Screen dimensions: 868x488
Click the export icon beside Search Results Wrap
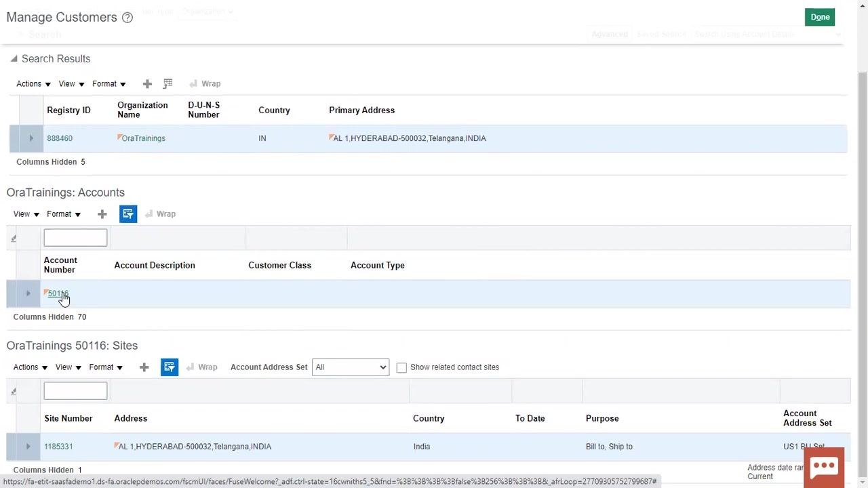pos(168,83)
